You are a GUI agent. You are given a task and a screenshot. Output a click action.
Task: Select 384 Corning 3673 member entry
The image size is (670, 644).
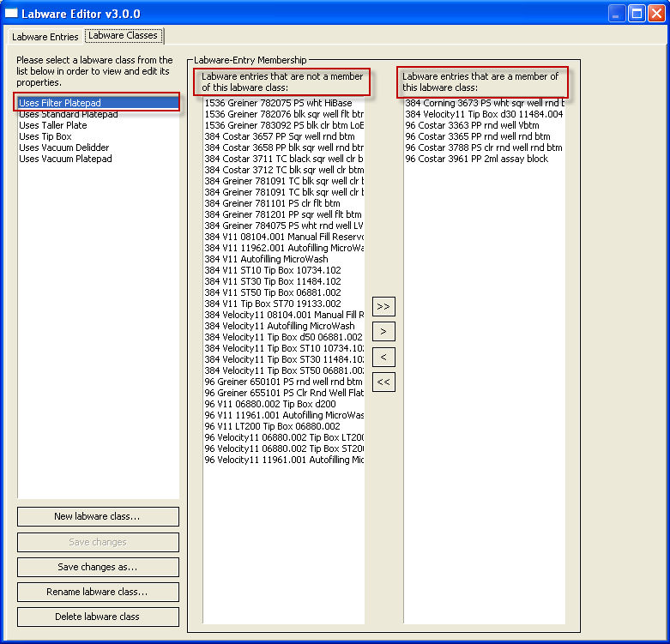coord(484,103)
